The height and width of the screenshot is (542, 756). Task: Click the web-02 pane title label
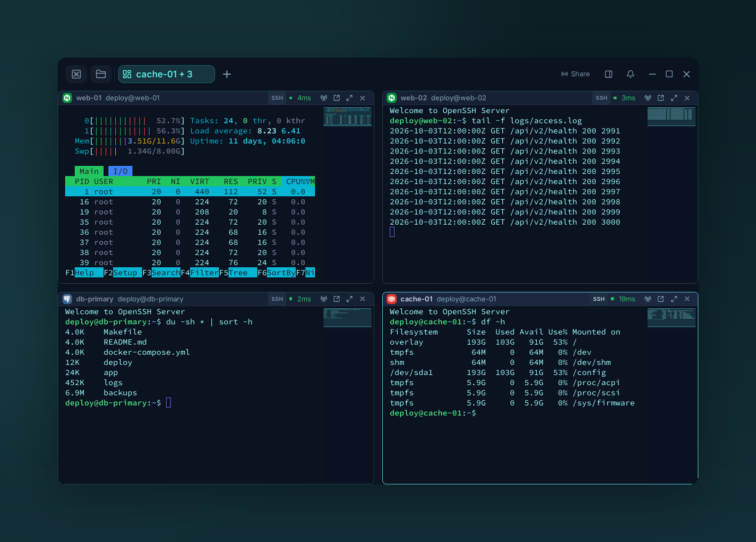pos(413,98)
